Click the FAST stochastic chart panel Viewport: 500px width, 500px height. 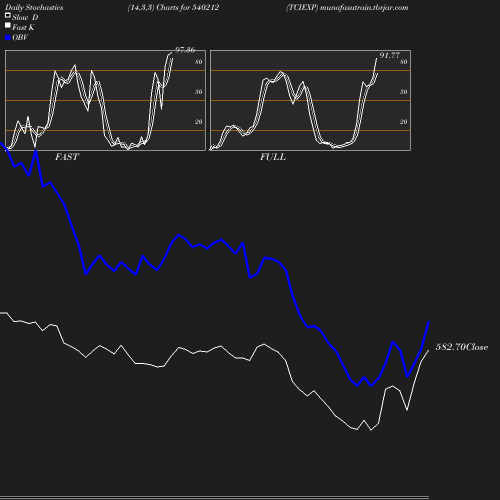pos(105,100)
